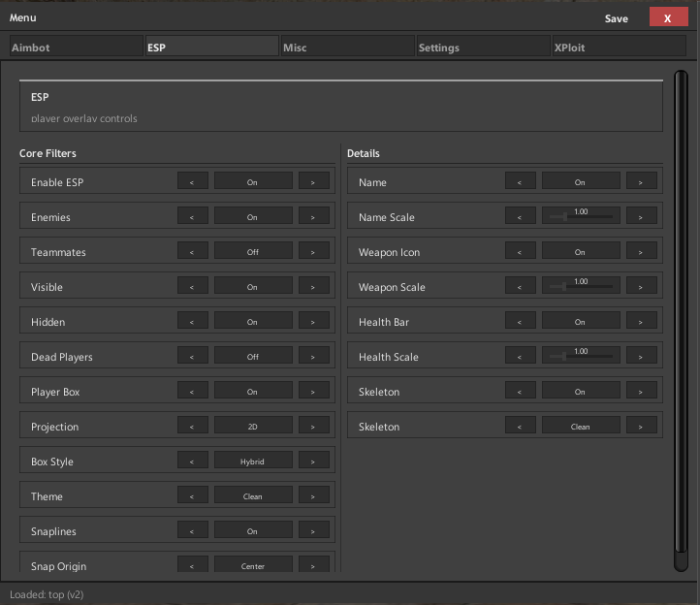Click the right arrow for Weapon Icon
Screen dimensions: 700x605
pyautogui.click(x=642, y=250)
